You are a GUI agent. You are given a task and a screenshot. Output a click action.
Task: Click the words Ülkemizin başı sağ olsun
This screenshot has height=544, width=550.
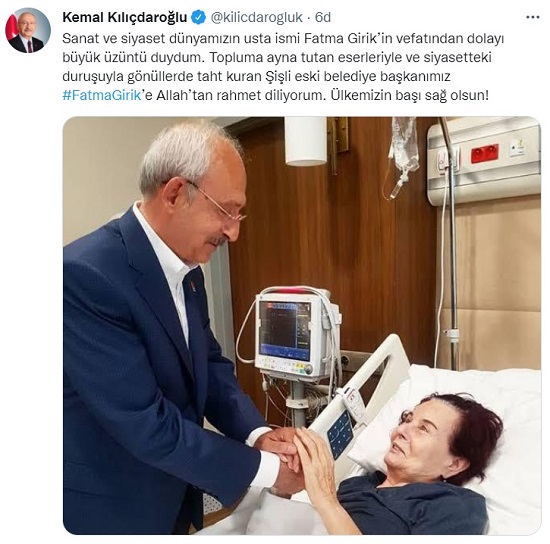[409, 95]
